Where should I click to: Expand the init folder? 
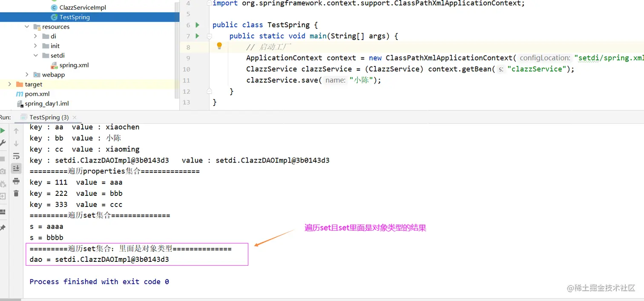tap(36, 46)
